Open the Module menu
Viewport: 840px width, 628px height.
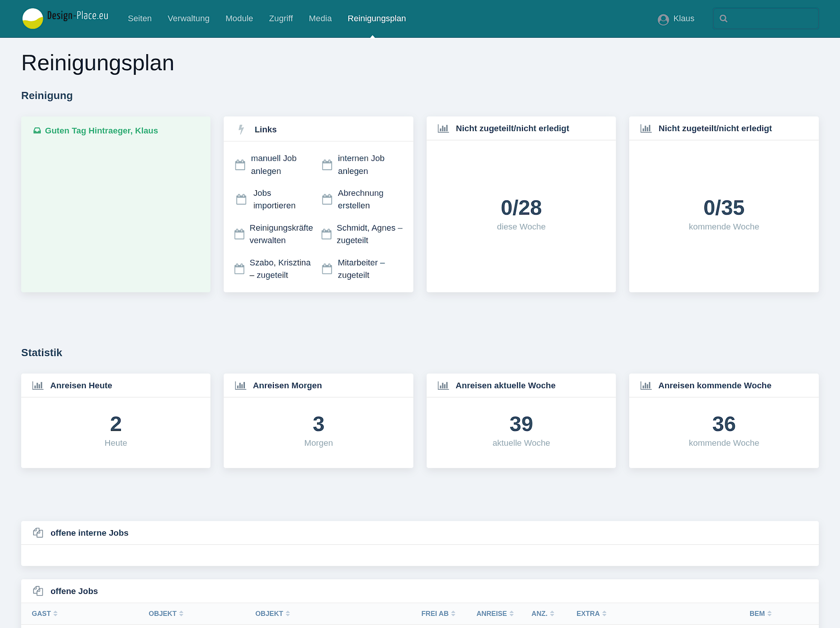click(x=239, y=18)
